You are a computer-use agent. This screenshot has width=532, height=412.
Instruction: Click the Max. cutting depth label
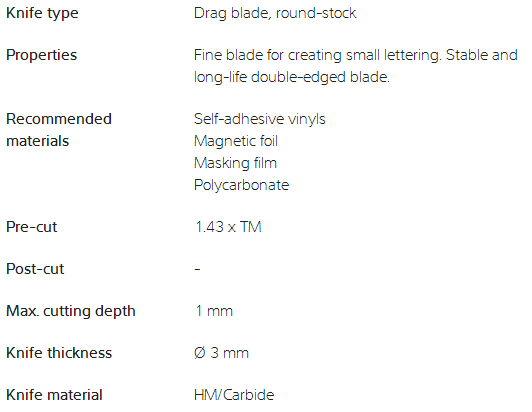click(71, 312)
